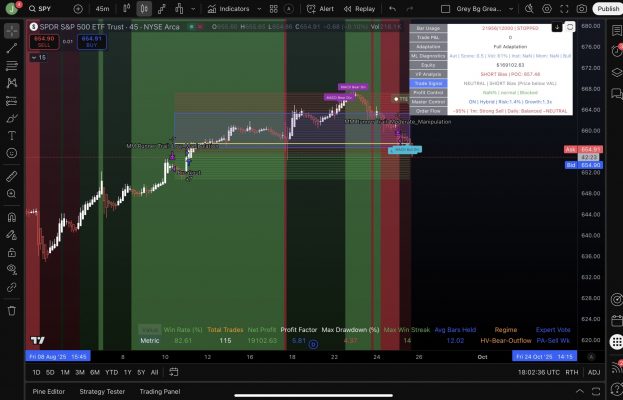This screenshot has width=623, height=400.
Task: Click the down arrow on the stats table
Action: point(557,27)
